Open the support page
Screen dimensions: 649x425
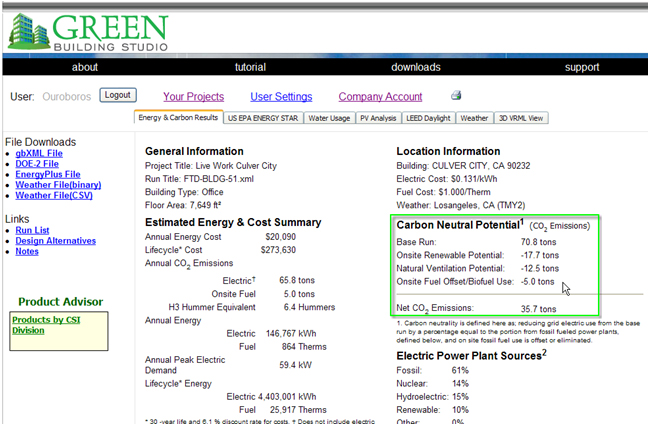click(x=582, y=67)
